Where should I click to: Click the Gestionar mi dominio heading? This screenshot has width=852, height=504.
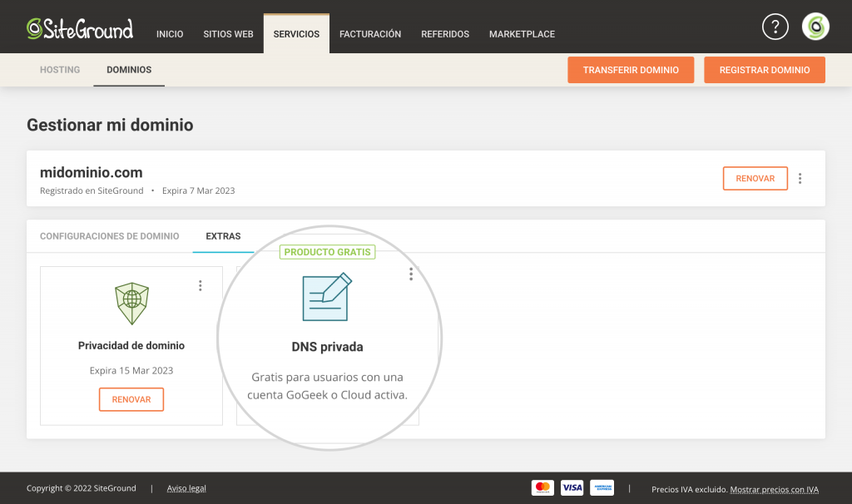110,125
